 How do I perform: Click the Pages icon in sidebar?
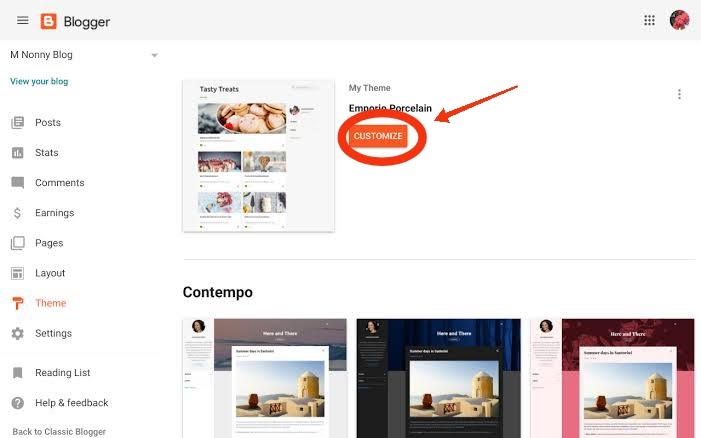(x=17, y=243)
